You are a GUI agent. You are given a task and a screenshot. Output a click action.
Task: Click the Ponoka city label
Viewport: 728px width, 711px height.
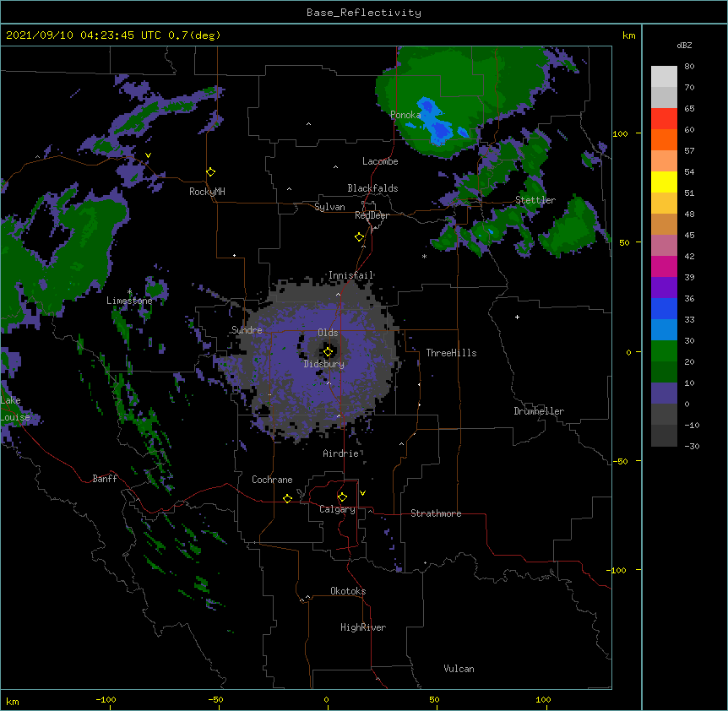point(405,115)
